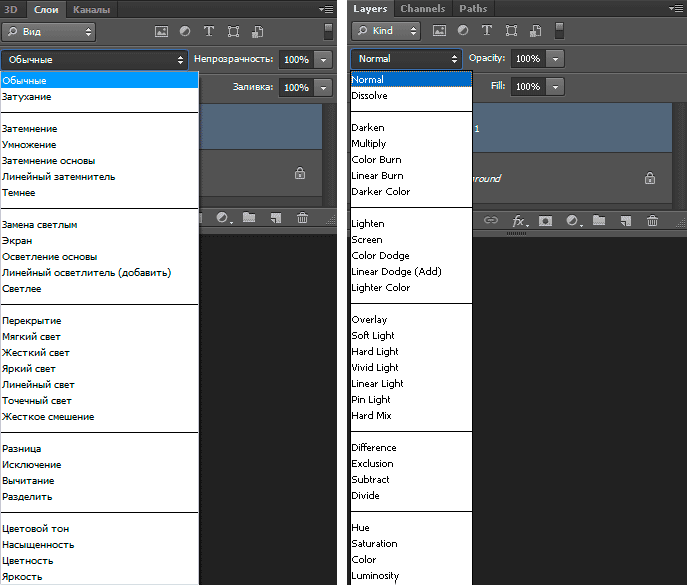Open the Opacity dropdown arrow
687x585 pixels.
(556, 59)
